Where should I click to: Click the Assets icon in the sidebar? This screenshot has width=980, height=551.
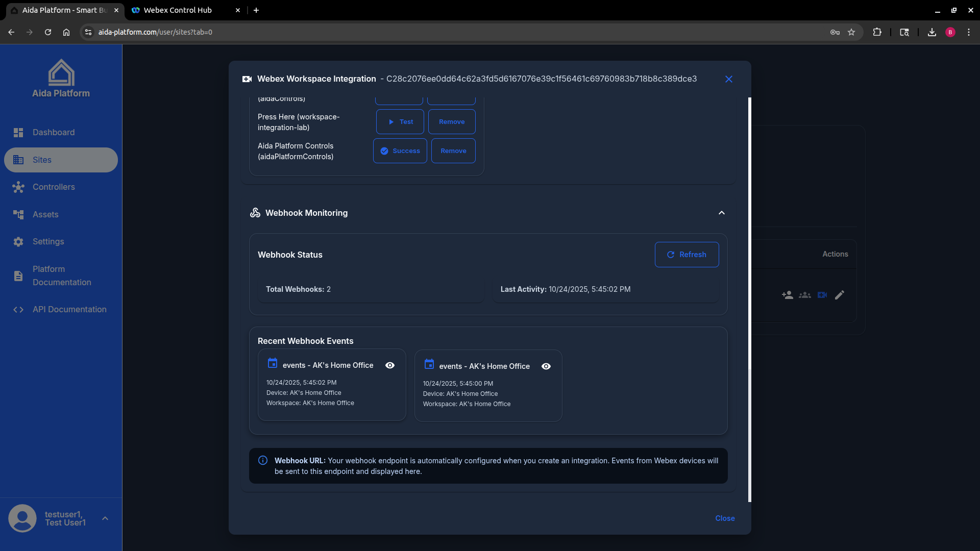pos(19,214)
